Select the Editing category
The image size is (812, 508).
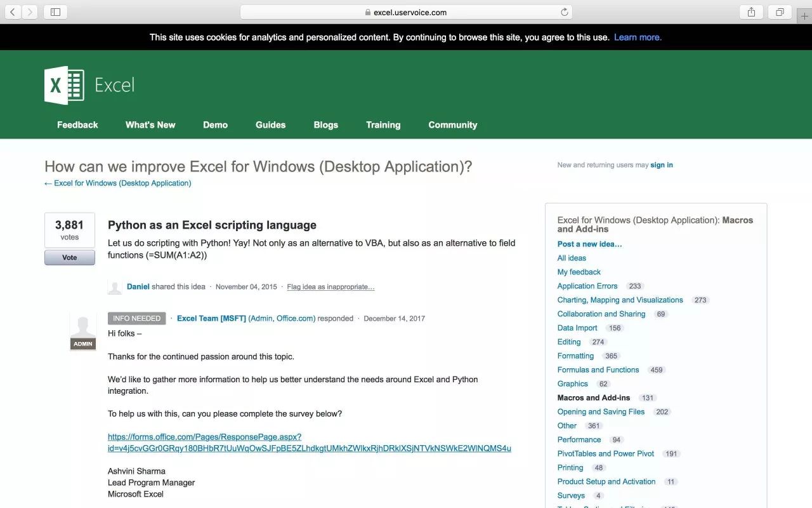(x=569, y=342)
